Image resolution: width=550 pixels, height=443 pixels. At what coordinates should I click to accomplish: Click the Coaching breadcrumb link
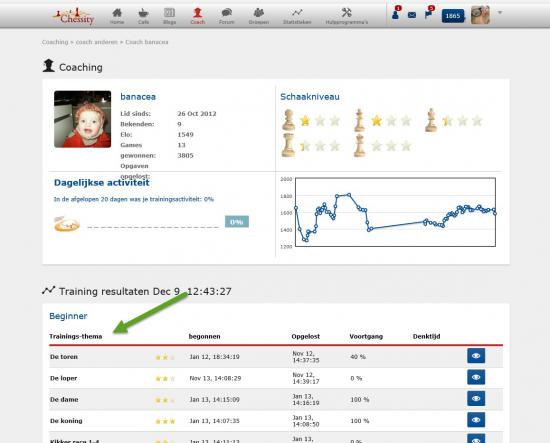click(x=55, y=42)
